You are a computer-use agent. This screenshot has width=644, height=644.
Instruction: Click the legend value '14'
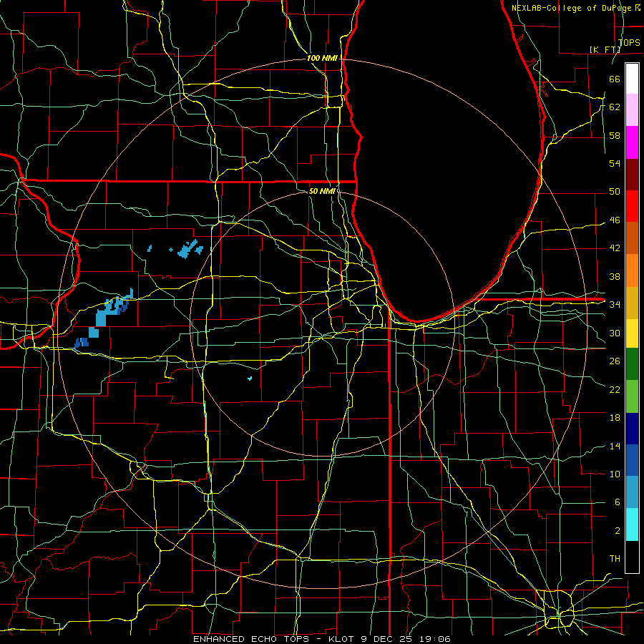click(615, 446)
